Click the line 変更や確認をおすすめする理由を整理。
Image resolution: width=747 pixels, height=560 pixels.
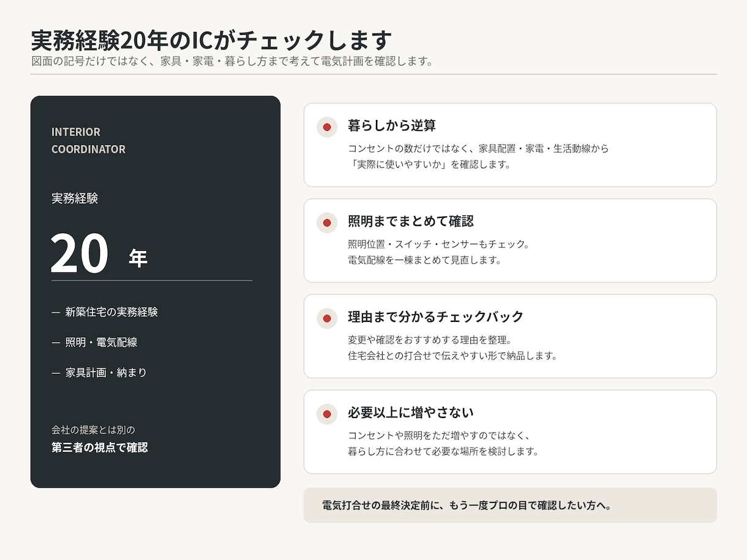point(429,340)
